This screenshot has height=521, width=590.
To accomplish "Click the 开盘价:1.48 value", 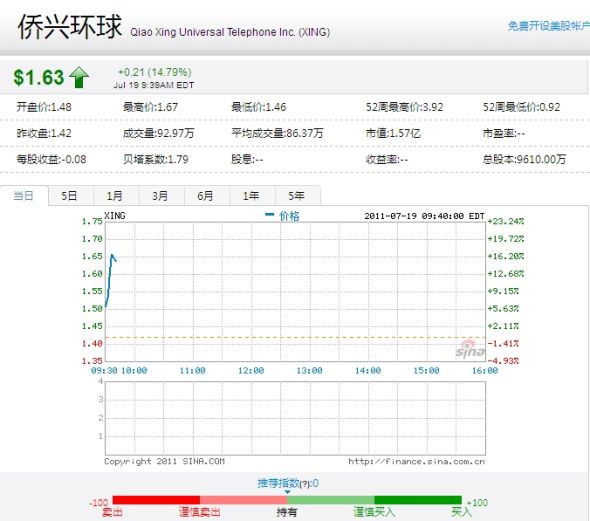I will click(44, 107).
